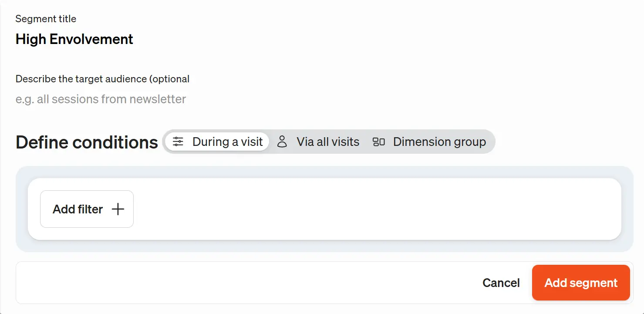Click the user silhouette icon in the condition selector

click(283, 141)
